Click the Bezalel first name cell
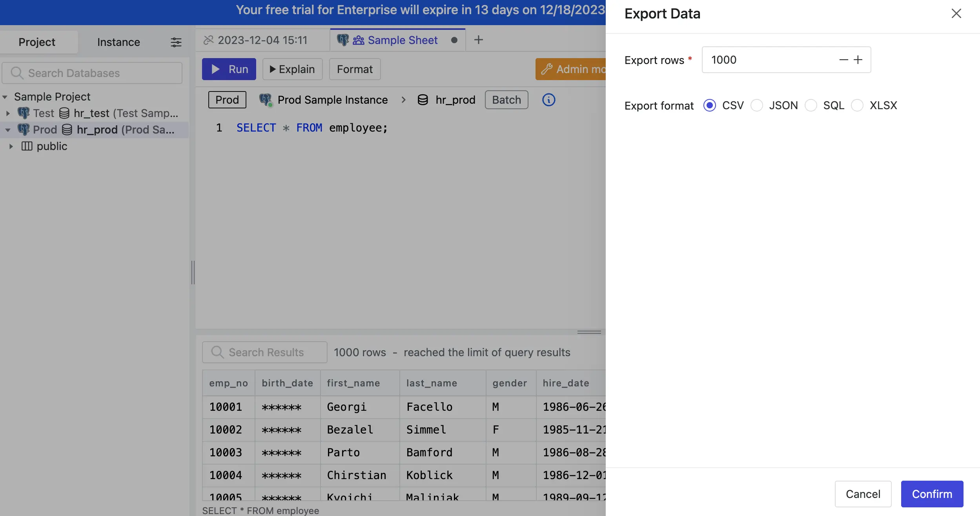This screenshot has height=516, width=980. 360,430
